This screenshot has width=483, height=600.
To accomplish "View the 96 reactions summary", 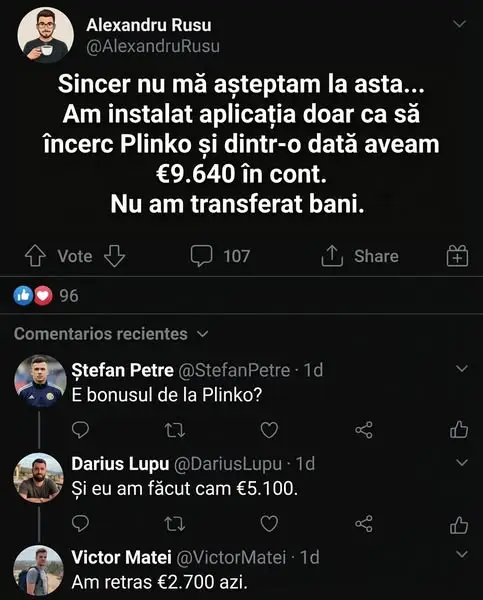I will pyautogui.click(x=46, y=295).
